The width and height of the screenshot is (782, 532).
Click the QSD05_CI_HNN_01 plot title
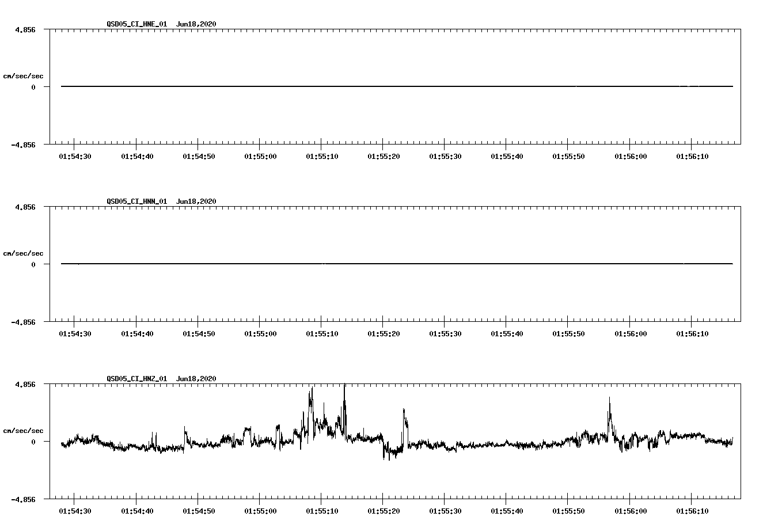point(162,202)
